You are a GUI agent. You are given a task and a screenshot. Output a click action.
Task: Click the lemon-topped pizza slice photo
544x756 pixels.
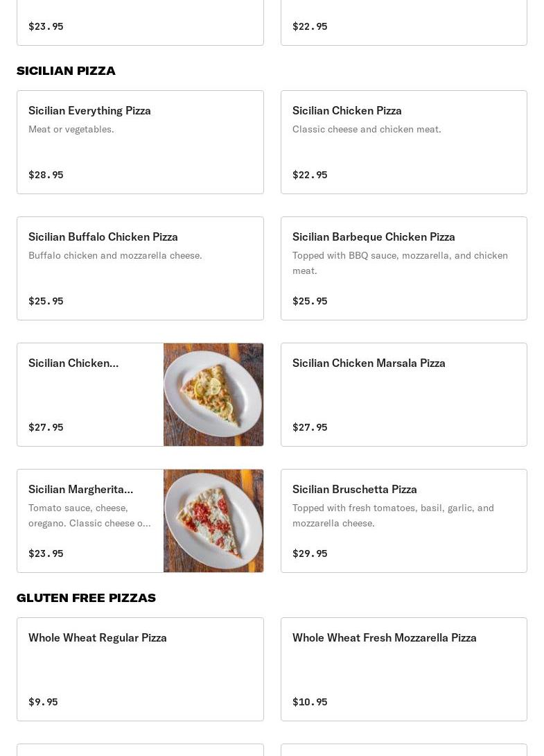click(213, 395)
